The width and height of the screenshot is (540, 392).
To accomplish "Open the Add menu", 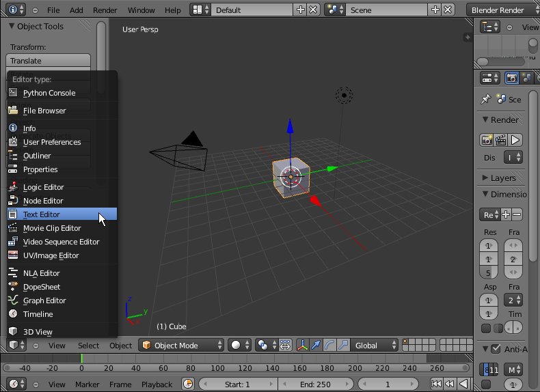I will 76,10.
